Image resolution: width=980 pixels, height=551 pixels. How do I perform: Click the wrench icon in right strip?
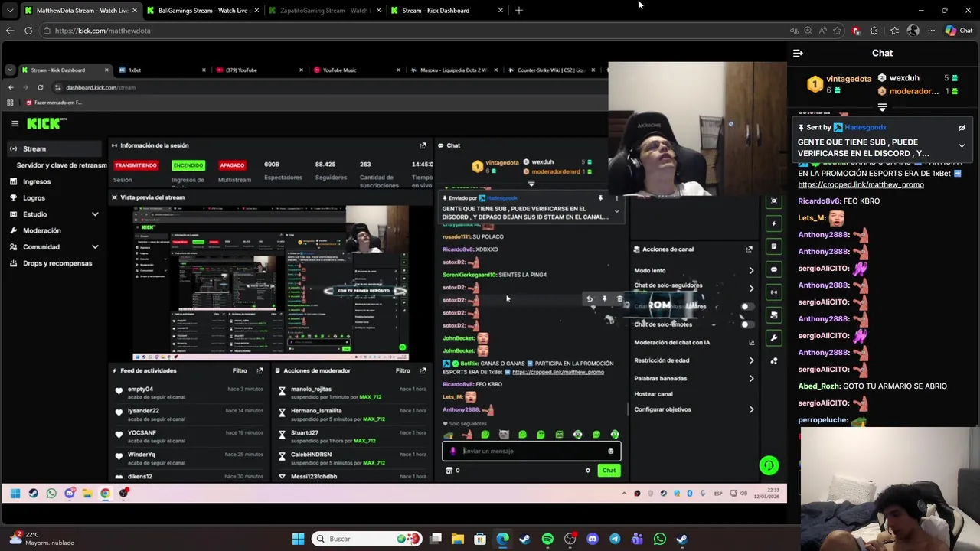click(x=774, y=337)
